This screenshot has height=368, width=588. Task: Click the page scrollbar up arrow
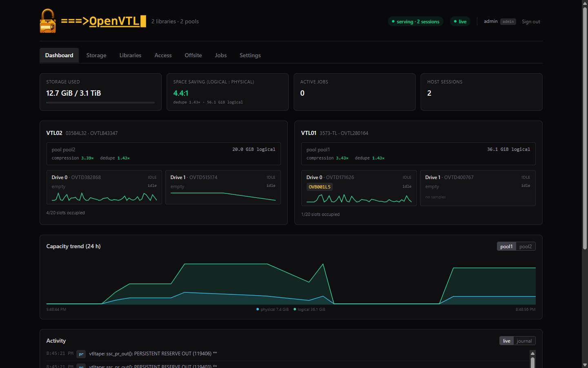(x=585, y=3)
